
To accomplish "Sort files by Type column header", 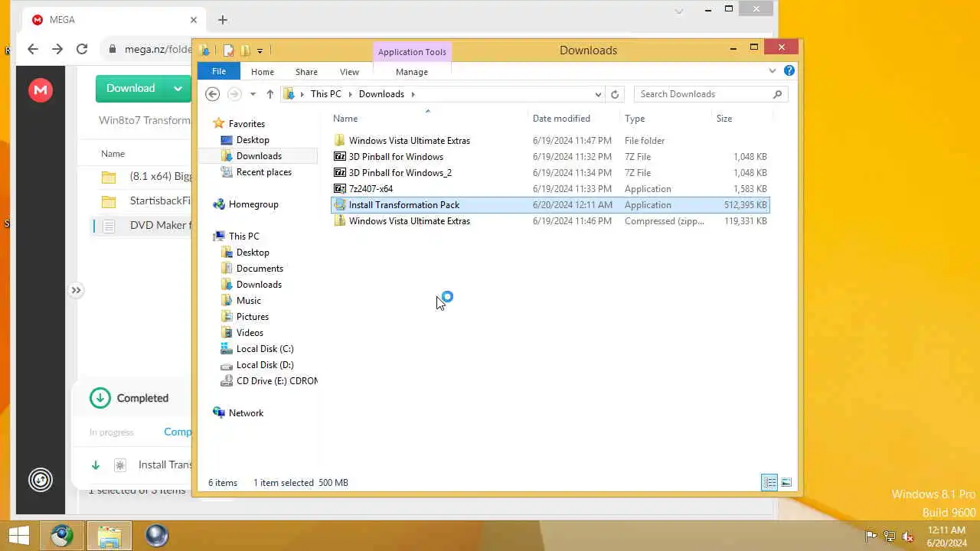I will coord(635,119).
